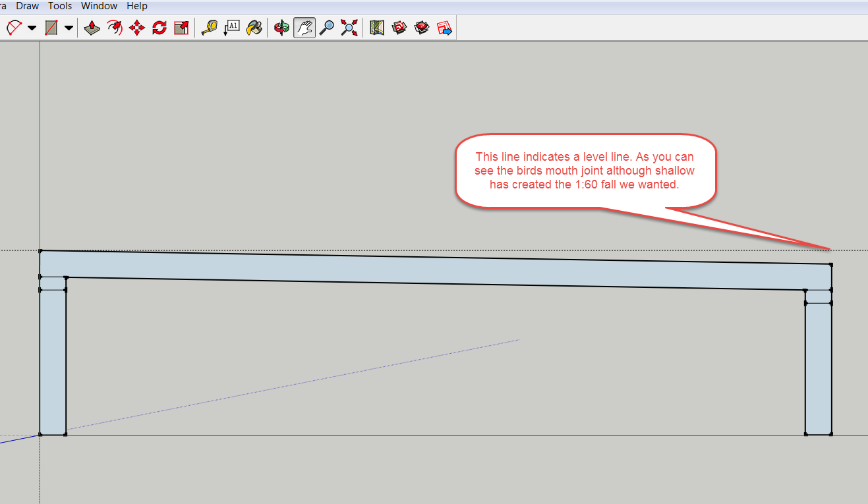Select the Rotate tool
Screen dimensions: 868x504
(159, 28)
